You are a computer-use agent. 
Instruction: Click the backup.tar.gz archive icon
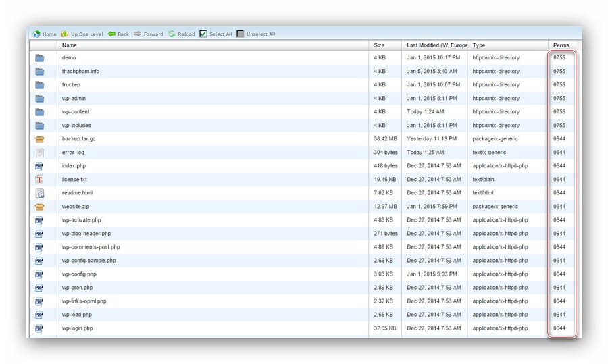(x=40, y=139)
